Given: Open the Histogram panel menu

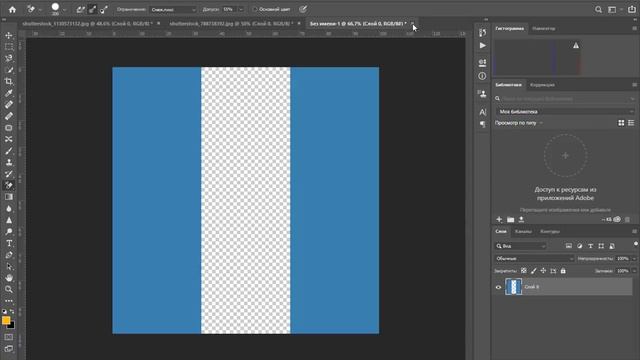Looking at the screenshot, I should coord(634,29).
